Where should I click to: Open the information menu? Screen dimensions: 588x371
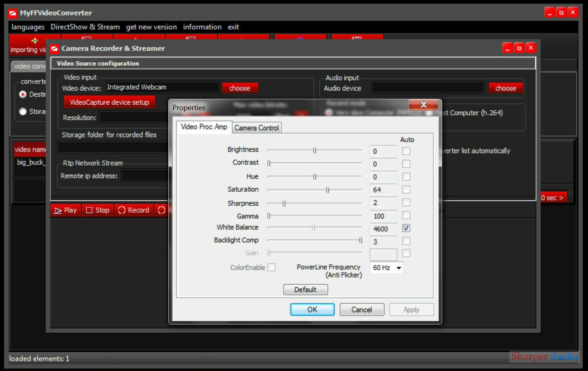point(202,27)
